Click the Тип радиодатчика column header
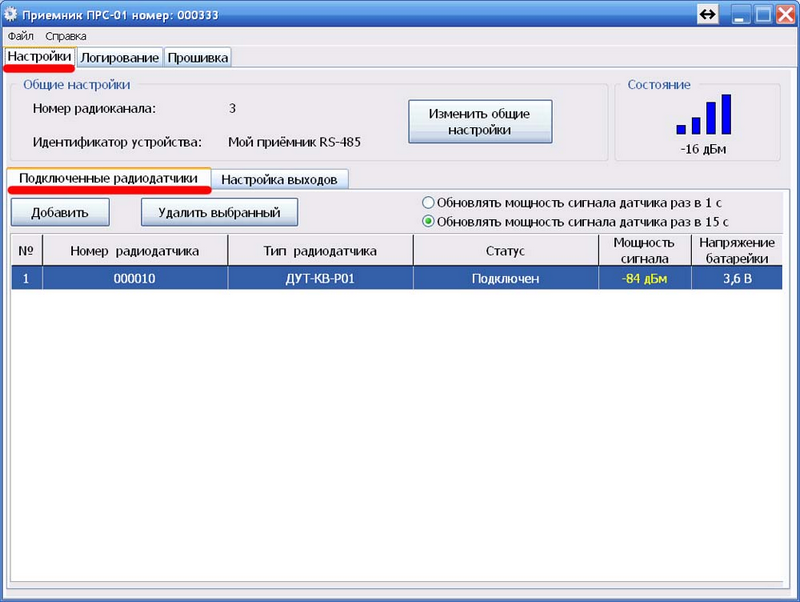The image size is (800, 602). (320, 250)
